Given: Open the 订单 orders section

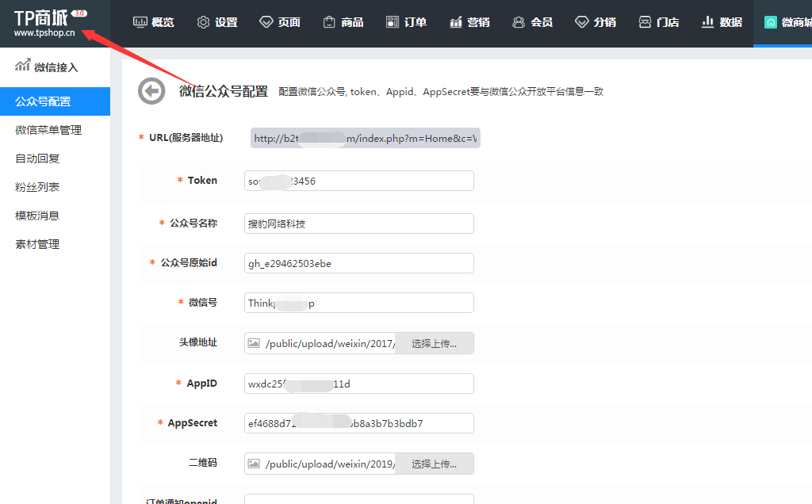Looking at the screenshot, I should (406, 22).
